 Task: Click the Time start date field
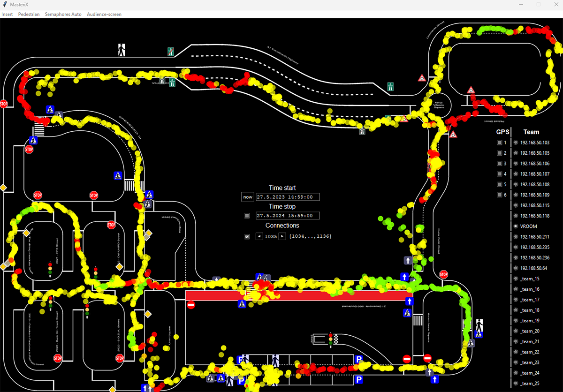coord(287,197)
